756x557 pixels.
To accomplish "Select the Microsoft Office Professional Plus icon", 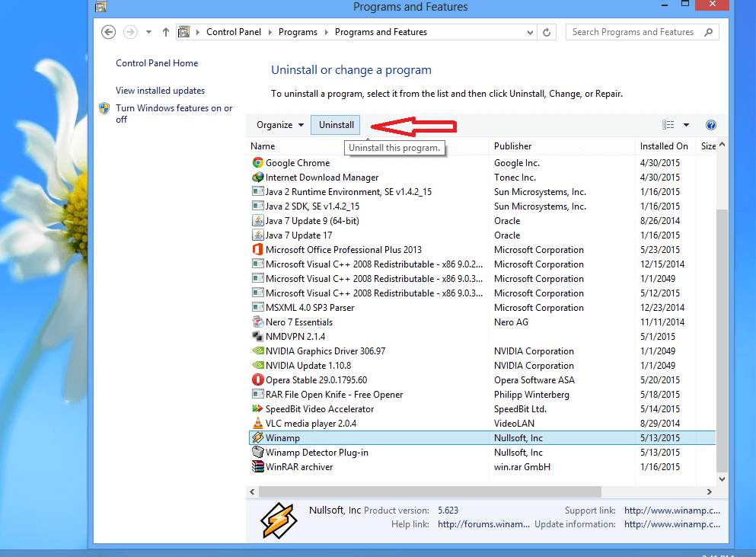I will 258,249.
